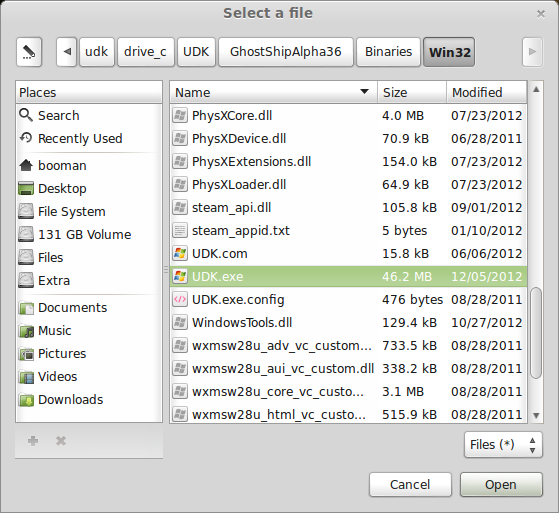The image size is (559, 513).
Task: Click the 131 GB Volume drive icon
Action: point(26,234)
